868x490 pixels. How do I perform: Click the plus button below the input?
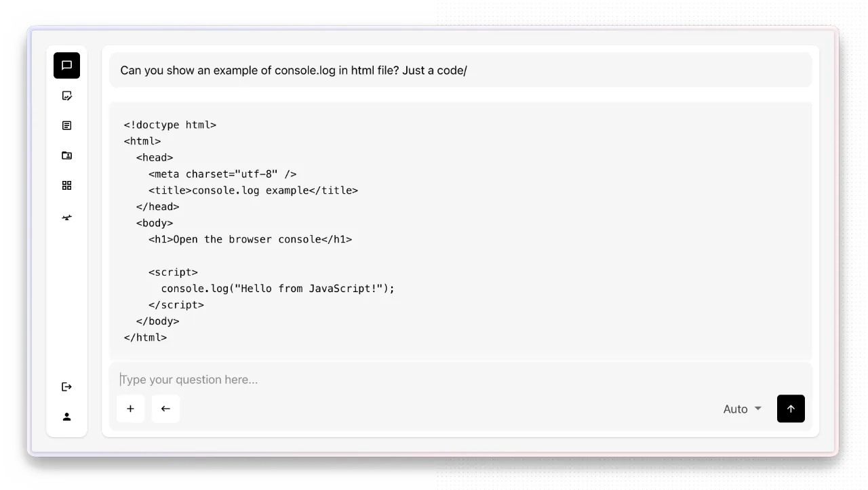130,409
